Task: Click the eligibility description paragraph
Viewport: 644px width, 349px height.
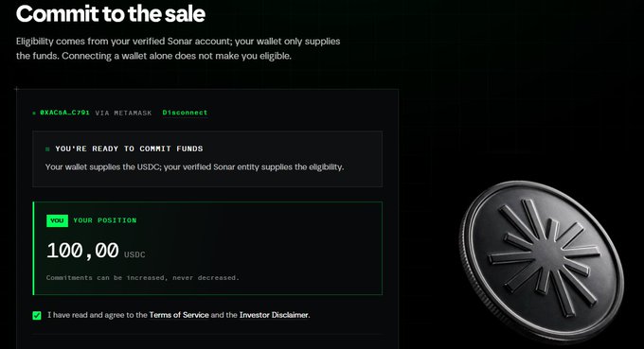Action: click(178, 48)
